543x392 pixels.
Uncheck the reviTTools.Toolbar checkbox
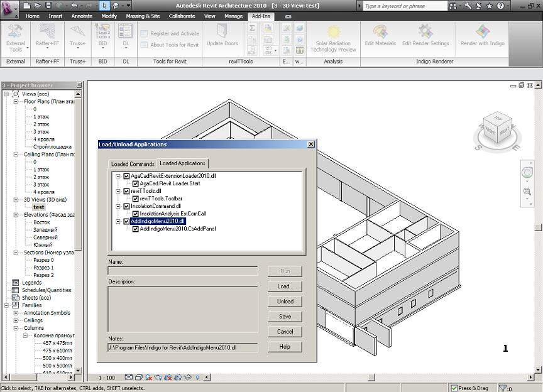tap(135, 199)
